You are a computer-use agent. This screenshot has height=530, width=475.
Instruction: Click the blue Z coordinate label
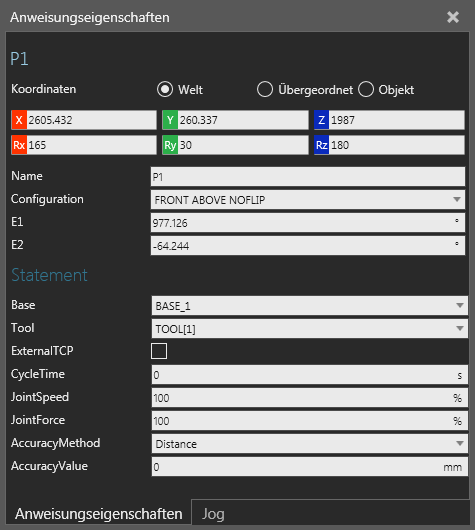point(322,120)
